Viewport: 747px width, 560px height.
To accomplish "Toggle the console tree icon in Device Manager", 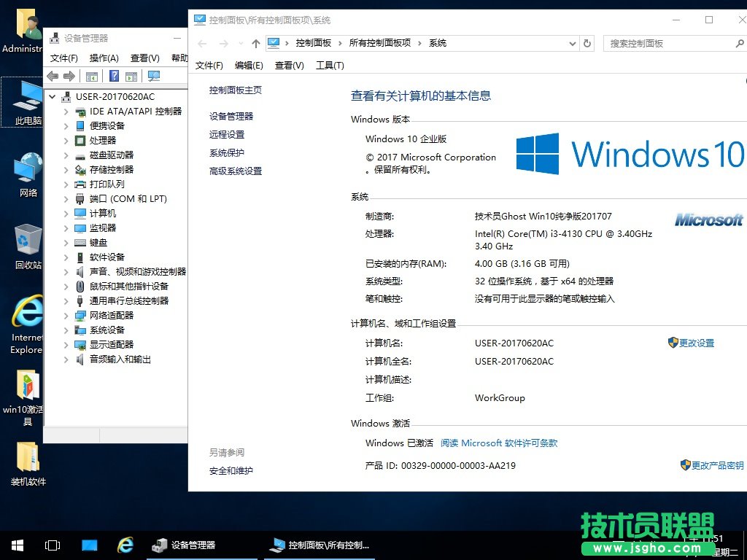I will point(92,76).
